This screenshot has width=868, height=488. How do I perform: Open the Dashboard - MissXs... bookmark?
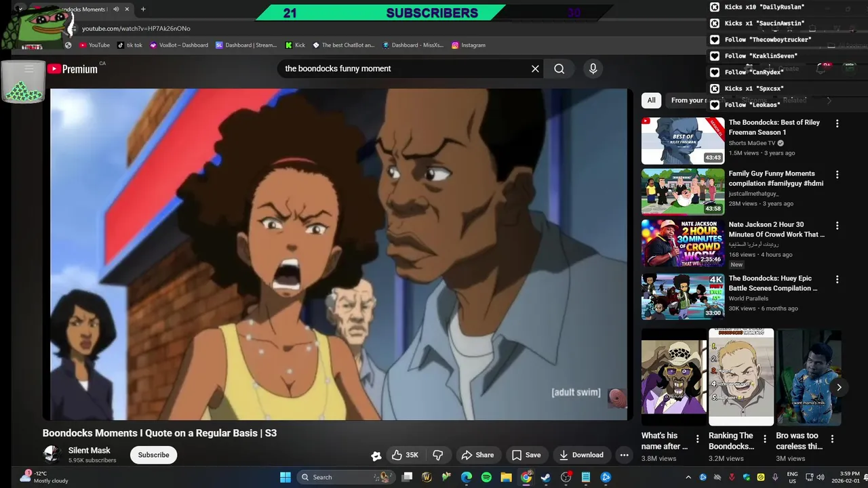413,45
